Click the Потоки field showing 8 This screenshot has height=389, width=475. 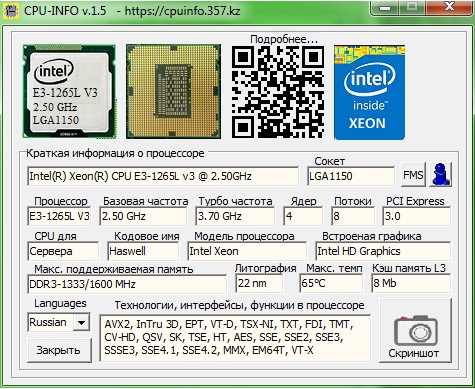(353, 216)
